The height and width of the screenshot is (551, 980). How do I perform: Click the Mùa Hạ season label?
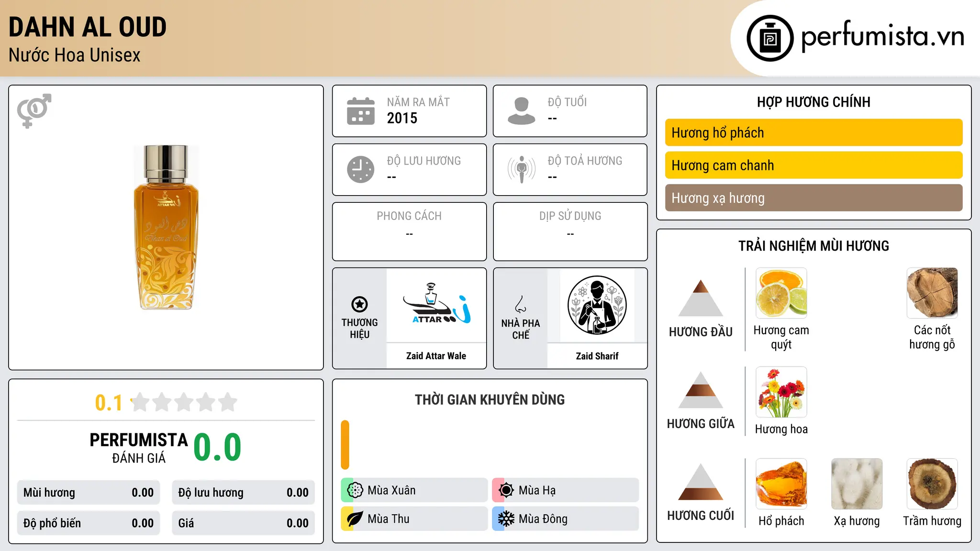coord(537,490)
